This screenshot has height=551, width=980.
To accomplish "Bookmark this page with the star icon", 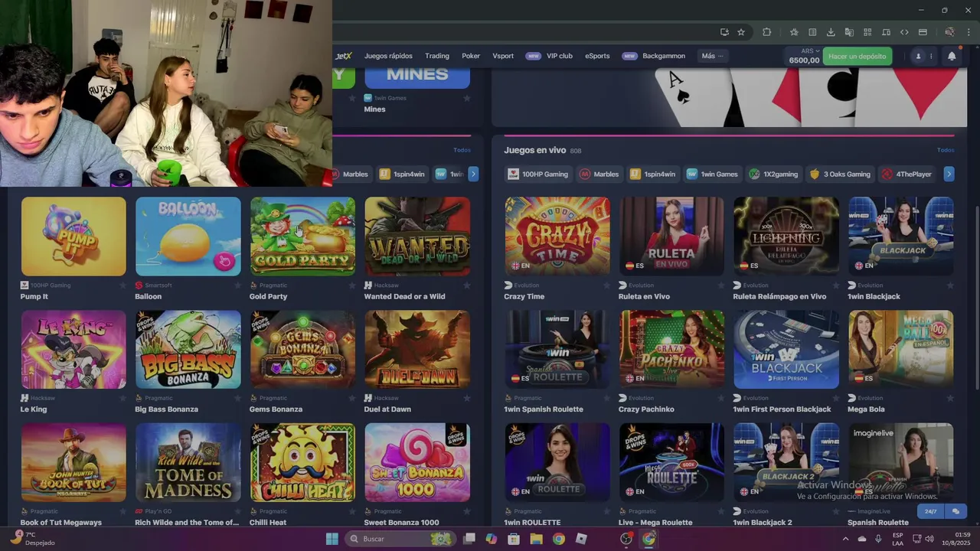I will [741, 32].
